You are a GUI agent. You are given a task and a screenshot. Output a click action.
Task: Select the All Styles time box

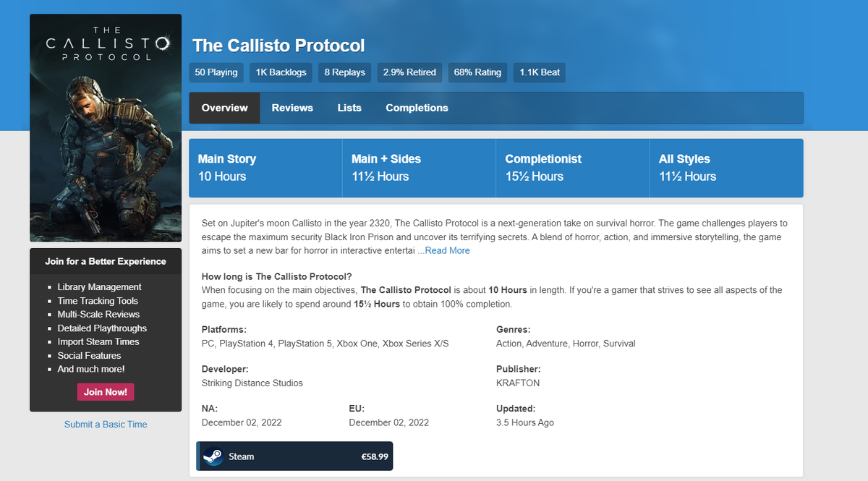(726, 168)
